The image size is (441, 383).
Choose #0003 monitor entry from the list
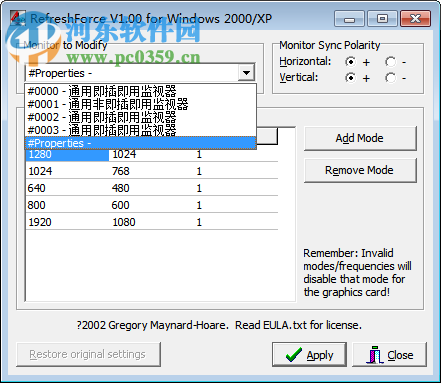pos(141,130)
